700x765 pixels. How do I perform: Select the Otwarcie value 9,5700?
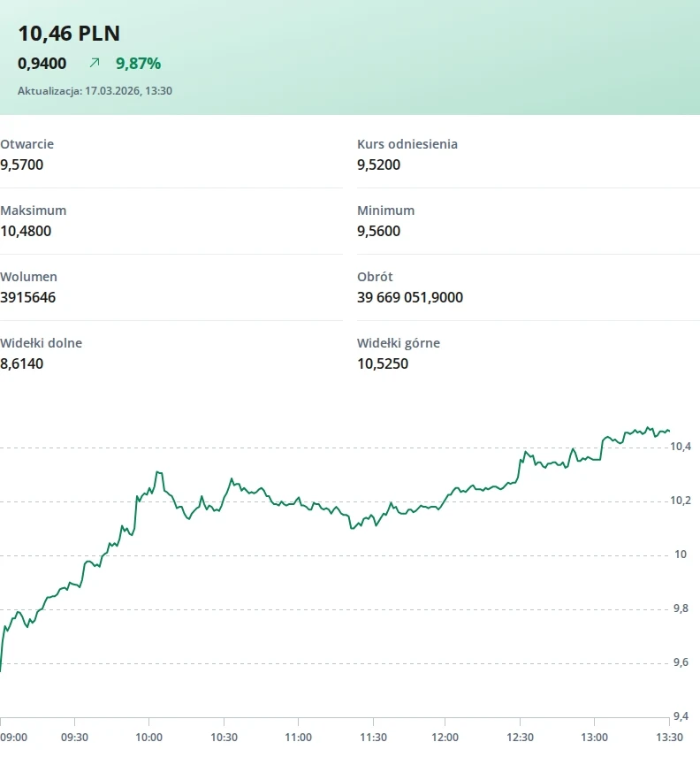22,164
